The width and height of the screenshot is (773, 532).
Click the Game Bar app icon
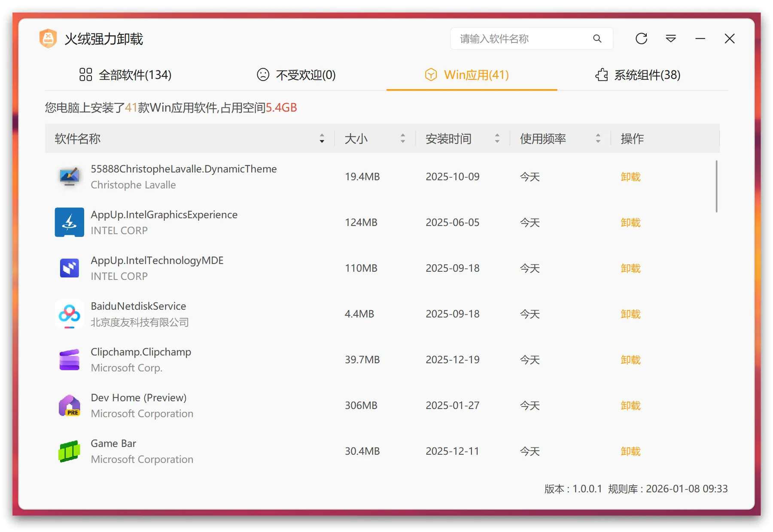pos(69,451)
